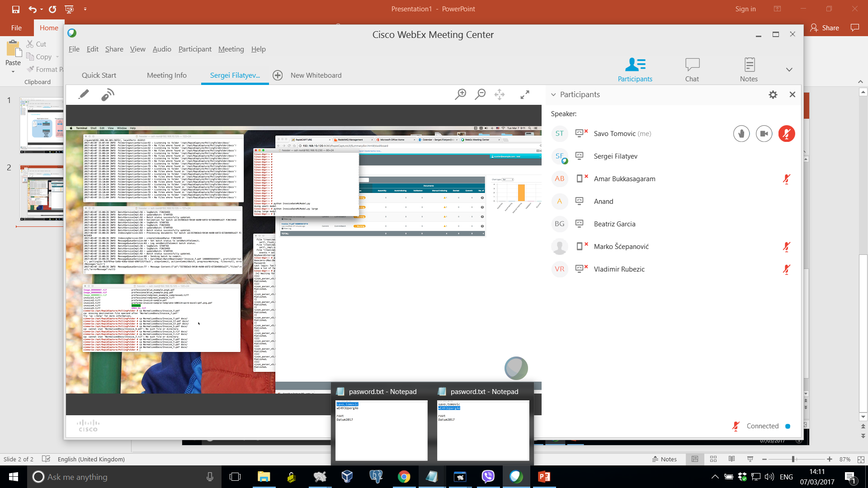Select slide 1 thumbnail
Screen dimensions: 868x488
tap(42, 125)
